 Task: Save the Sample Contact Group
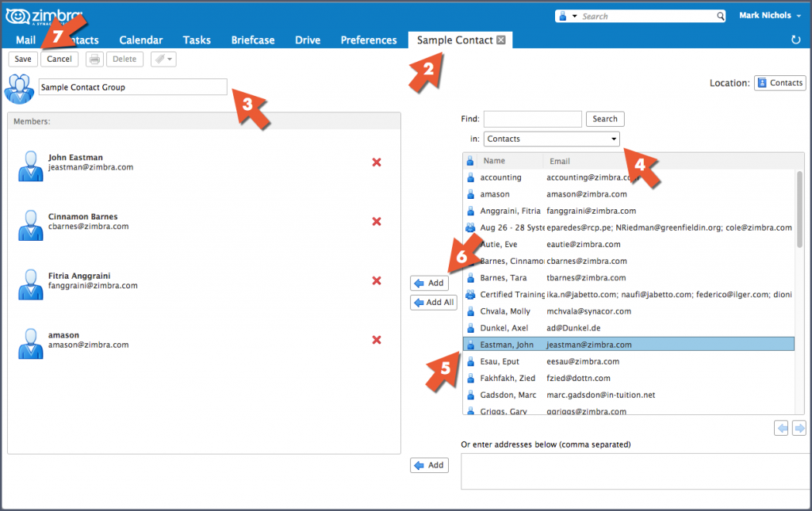coord(22,59)
